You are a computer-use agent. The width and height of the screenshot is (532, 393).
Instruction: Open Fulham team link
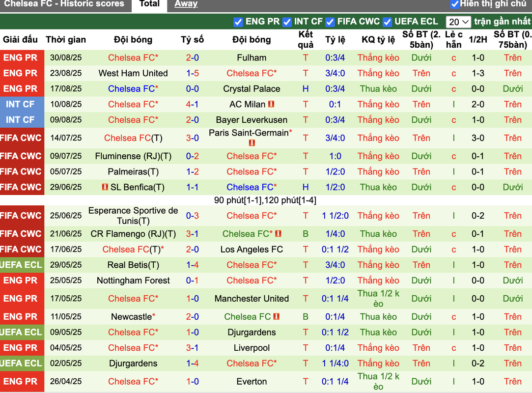tap(252, 57)
